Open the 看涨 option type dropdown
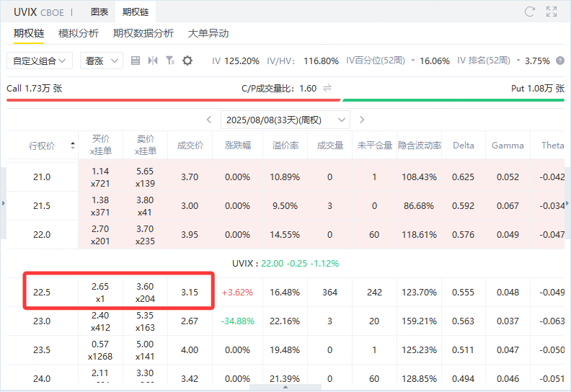 click(101, 61)
